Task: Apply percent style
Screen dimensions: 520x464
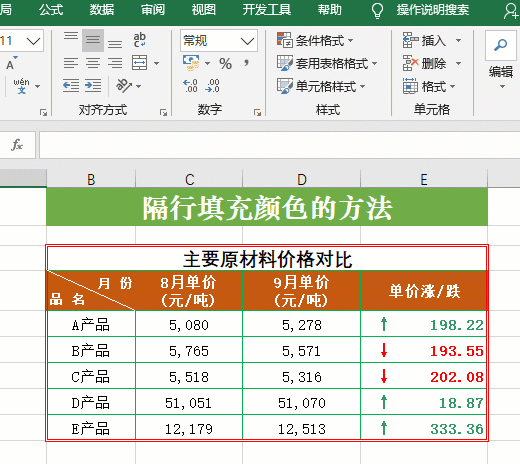Action: [225, 63]
